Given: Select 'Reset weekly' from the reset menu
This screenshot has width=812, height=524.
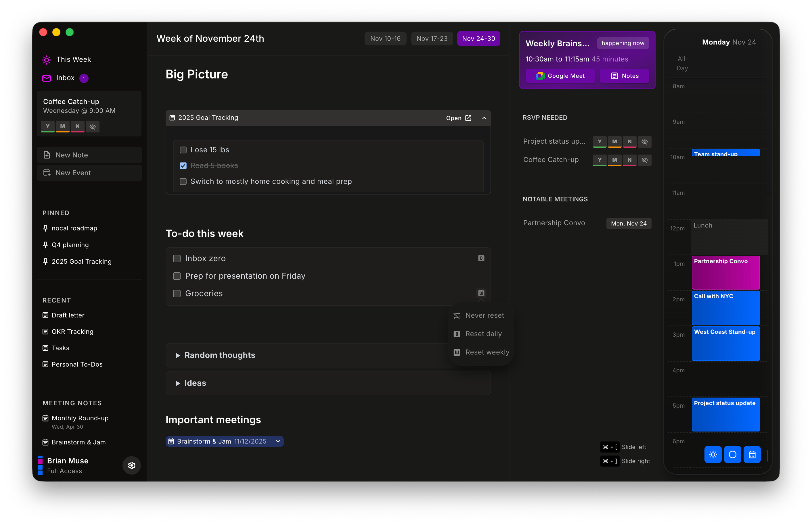Looking at the screenshot, I should coord(487,352).
